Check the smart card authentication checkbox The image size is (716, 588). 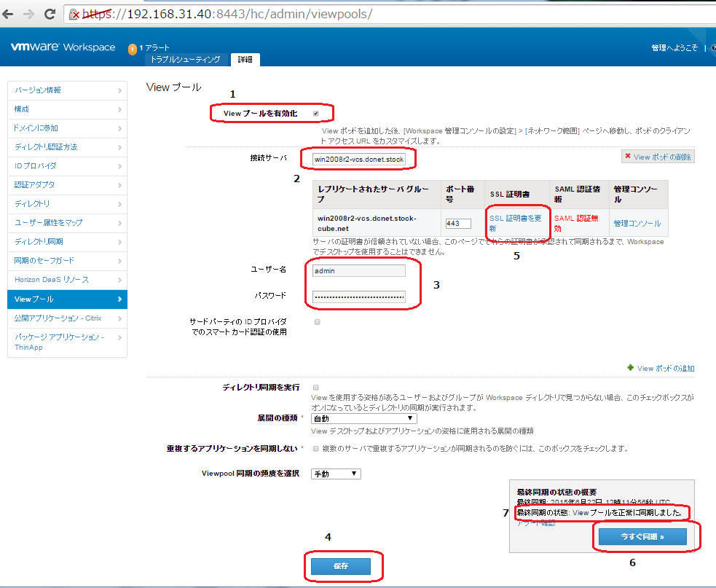(x=317, y=321)
